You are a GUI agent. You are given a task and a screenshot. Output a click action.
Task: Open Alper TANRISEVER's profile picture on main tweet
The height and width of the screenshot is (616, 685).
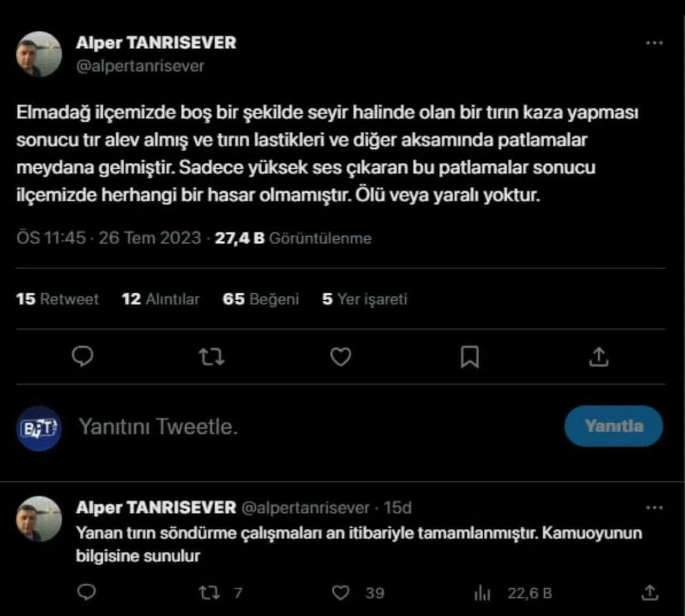click(x=39, y=54)
